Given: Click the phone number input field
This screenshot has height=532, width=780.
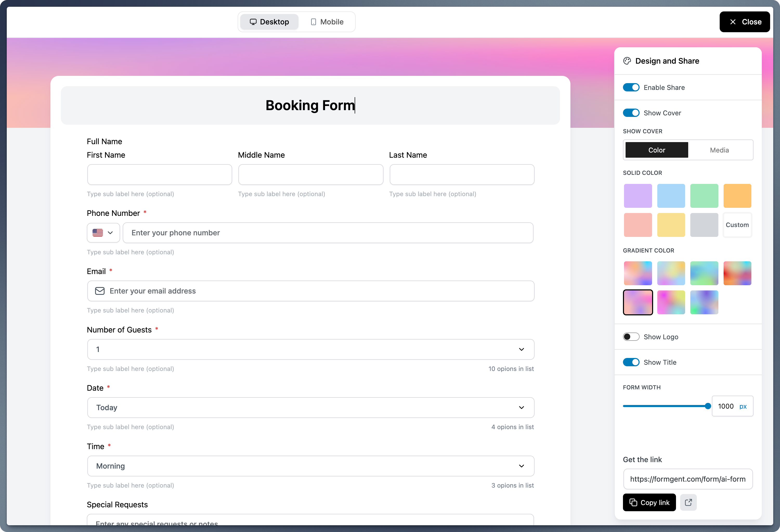Looking at the screenshot, I should pyautogui.click(x=328, y=233).
